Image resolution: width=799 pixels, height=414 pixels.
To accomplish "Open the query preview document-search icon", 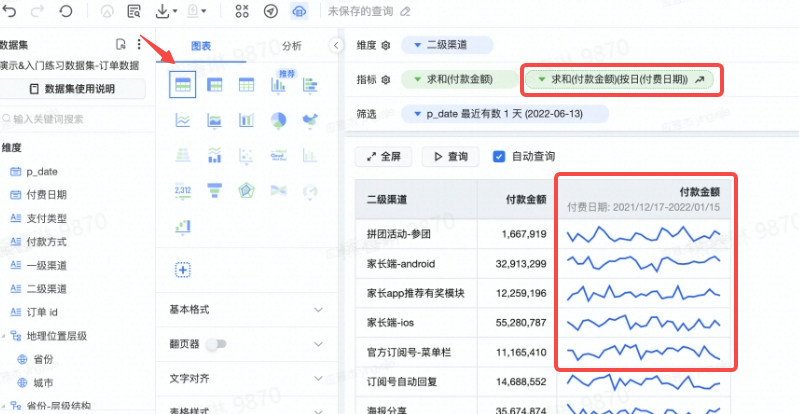I will tap(134, 11).
